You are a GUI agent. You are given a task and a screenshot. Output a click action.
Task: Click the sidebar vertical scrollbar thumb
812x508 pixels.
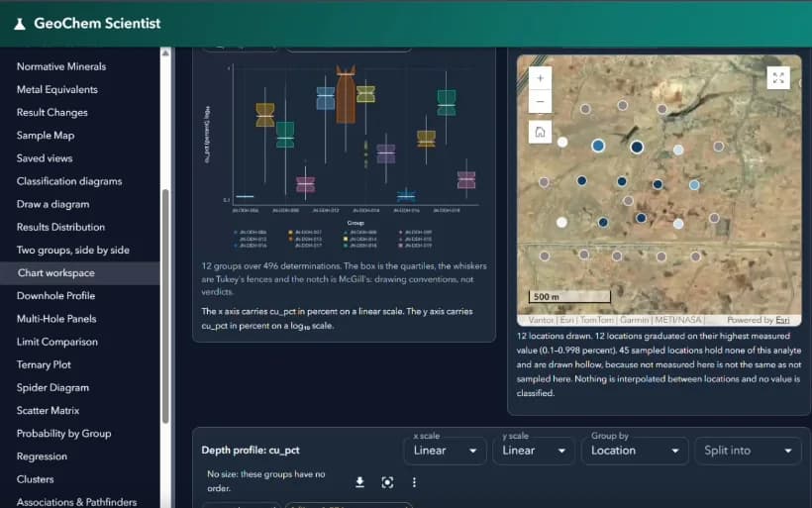165,307
